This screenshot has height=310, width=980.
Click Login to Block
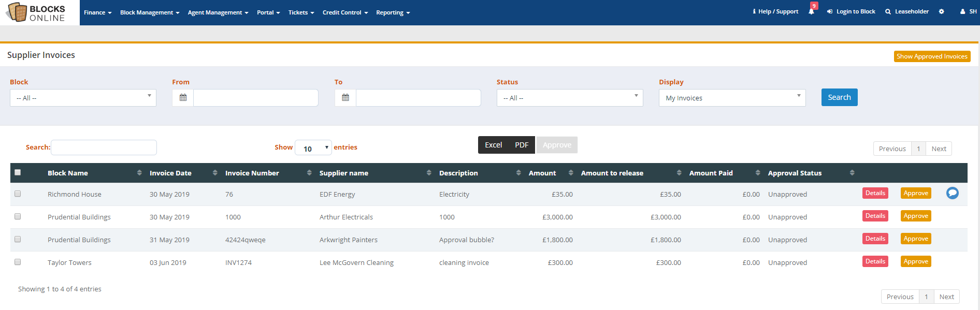(851, 11)
